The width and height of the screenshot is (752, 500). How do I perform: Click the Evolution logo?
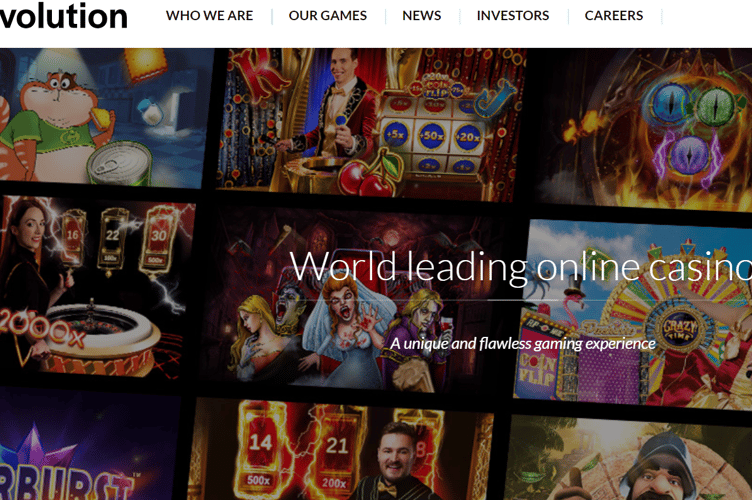tap(62, 16)
